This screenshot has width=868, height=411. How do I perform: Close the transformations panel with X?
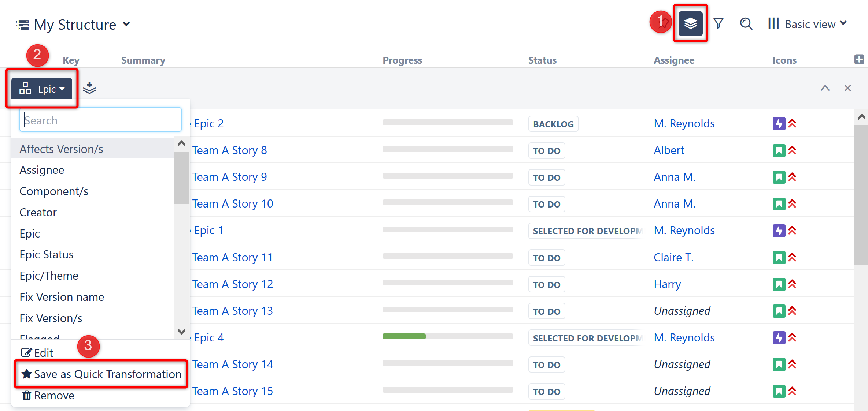pos(847,88)
